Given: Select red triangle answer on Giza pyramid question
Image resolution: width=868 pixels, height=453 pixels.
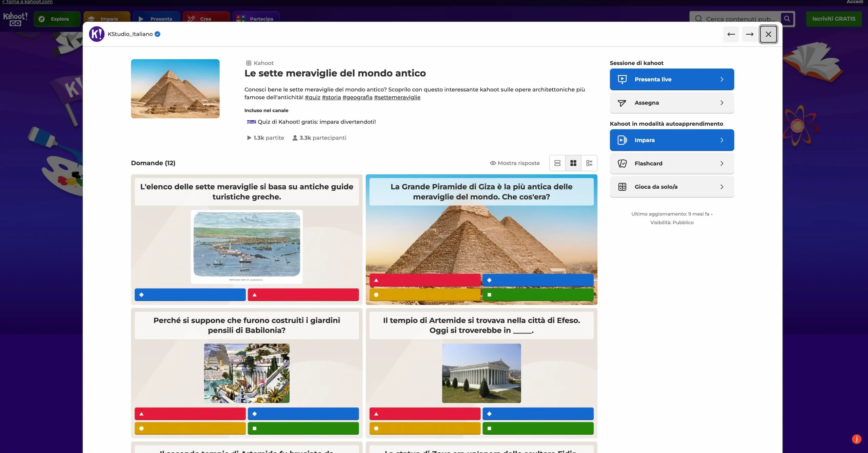Looking at the screenshot, I should pyautogui.click(x=425, y=280).
